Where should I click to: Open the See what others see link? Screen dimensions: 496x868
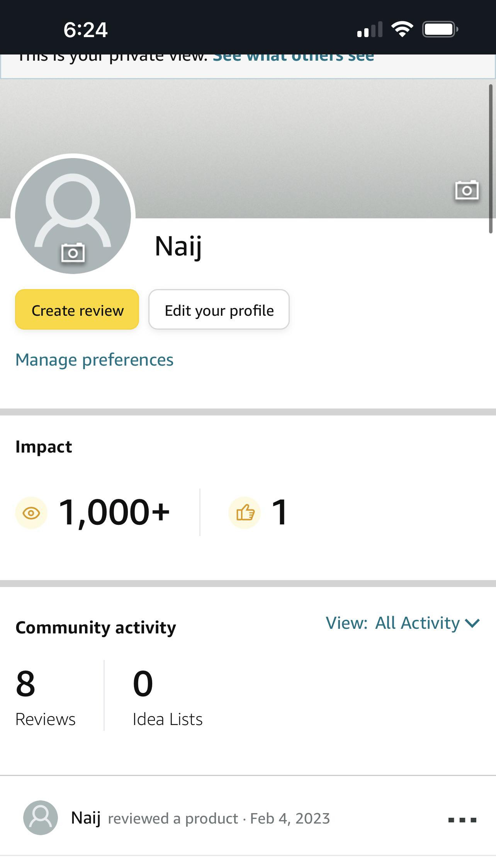[x=294, y=57]
